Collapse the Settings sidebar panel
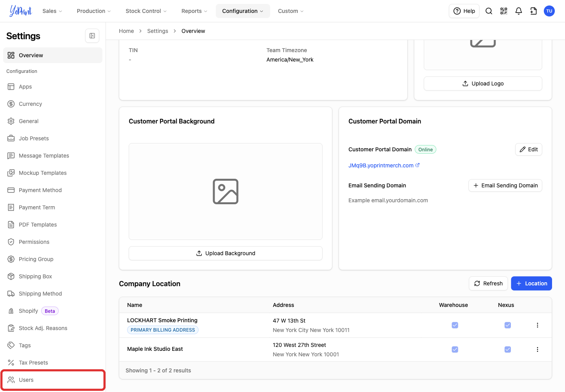Viewport: 565px width, 392px height. pos(92,36)
